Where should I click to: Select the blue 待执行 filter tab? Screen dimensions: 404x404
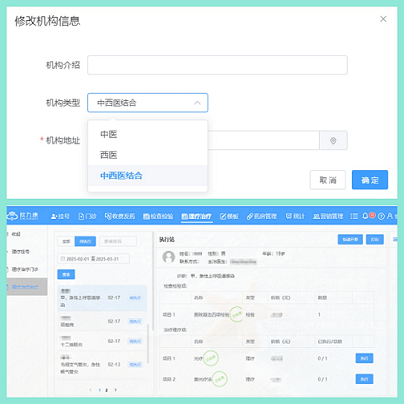pyautogui.click(x=85, y=241)
